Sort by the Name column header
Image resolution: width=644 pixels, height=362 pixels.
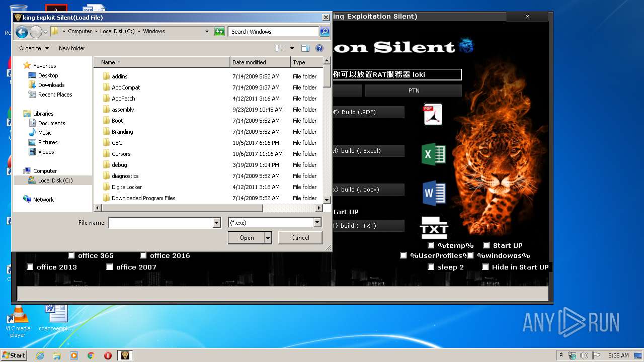(162, 62)
